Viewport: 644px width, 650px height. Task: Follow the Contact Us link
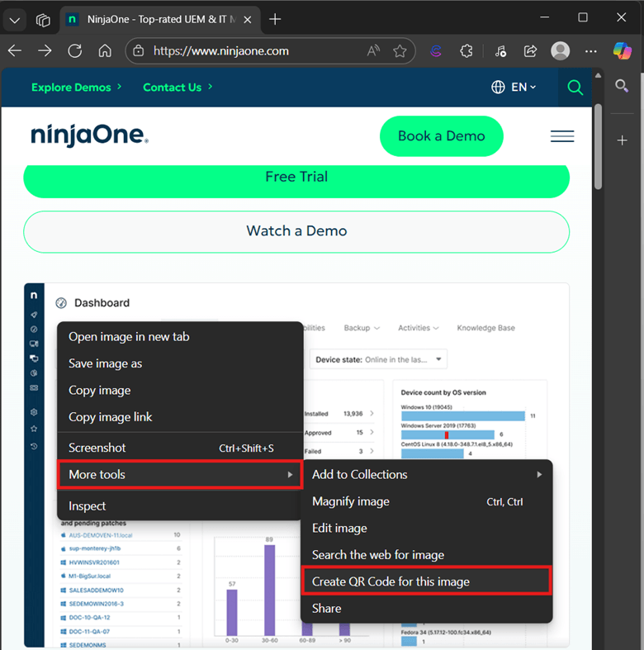tap(178, 87)
